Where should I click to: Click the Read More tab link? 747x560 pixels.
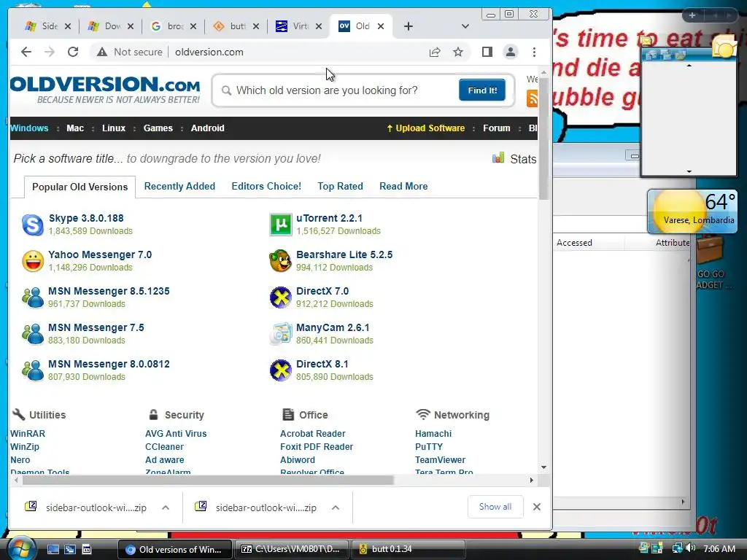403,186
